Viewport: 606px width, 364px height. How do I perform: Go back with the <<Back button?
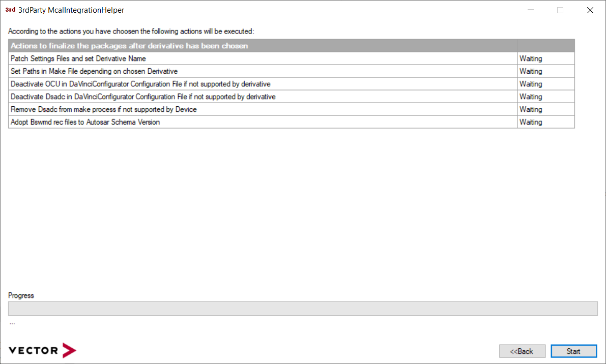tap(522, 351)
